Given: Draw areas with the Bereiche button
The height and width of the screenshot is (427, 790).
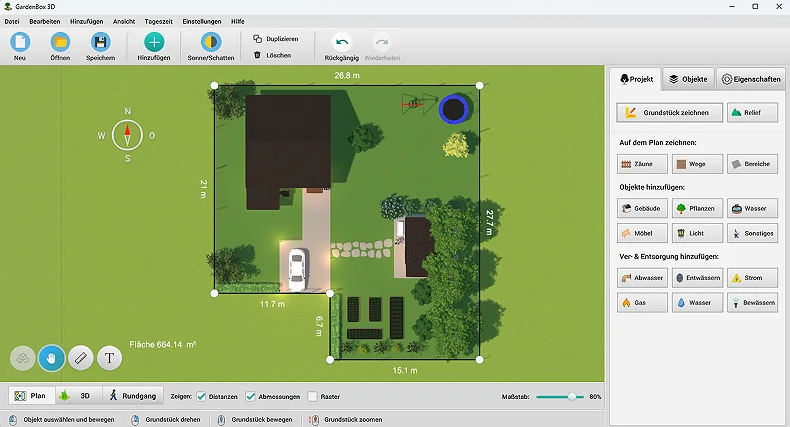Looking at the screenshot, I should coord(752,164).
